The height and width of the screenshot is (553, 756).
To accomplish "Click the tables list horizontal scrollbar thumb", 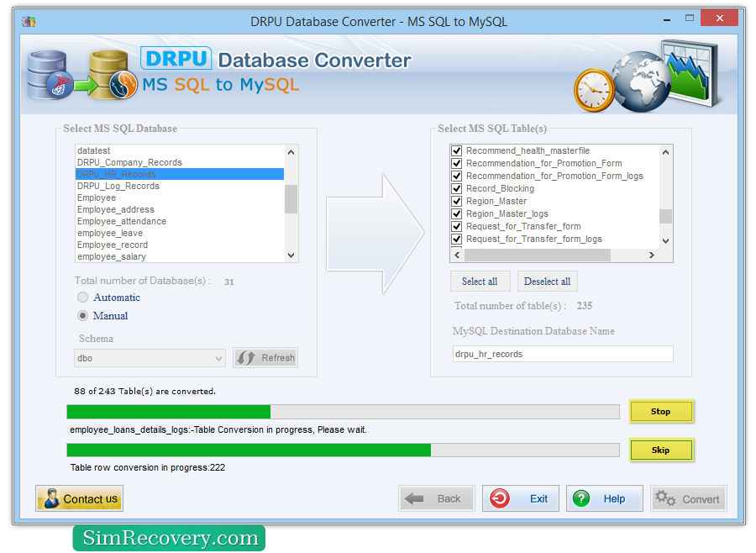I will (x=538, y=255).
